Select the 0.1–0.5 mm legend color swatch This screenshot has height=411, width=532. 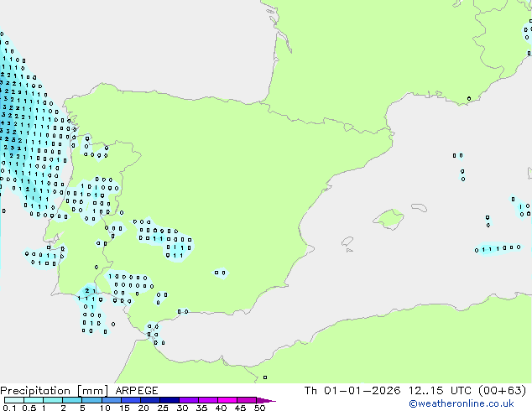pos(14,400)
